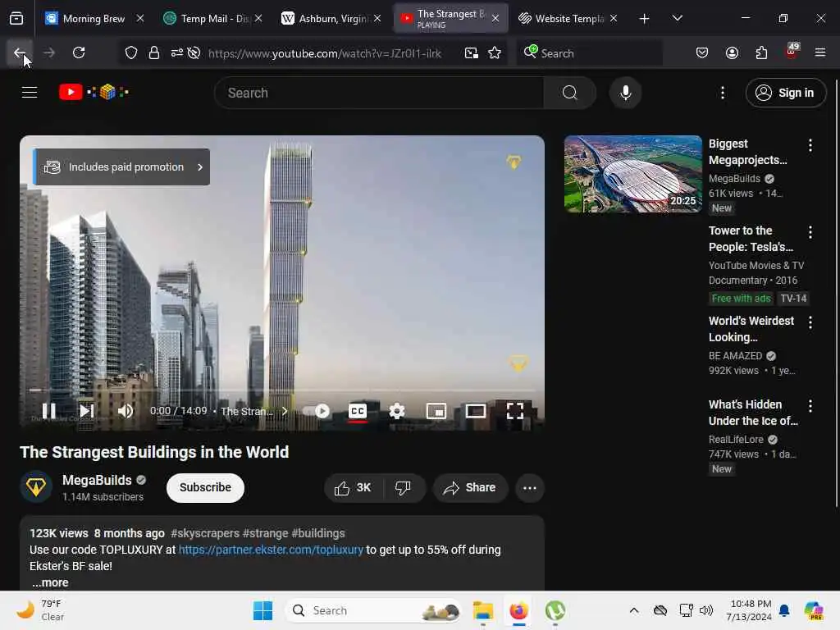Open site permissions icon in address bar
840x630 pixels.
click(177, 52)
